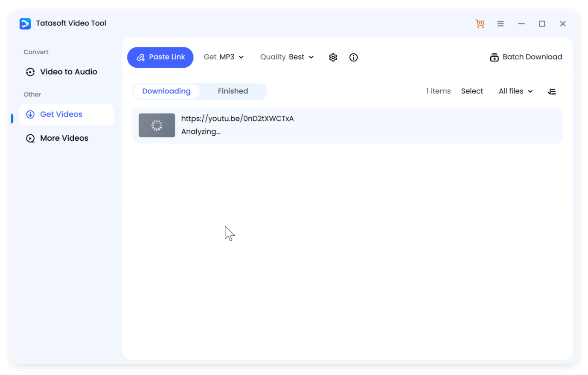Open the hamburger menu
The width and height of the screenshot is (588, 375).
click(500, 23)
